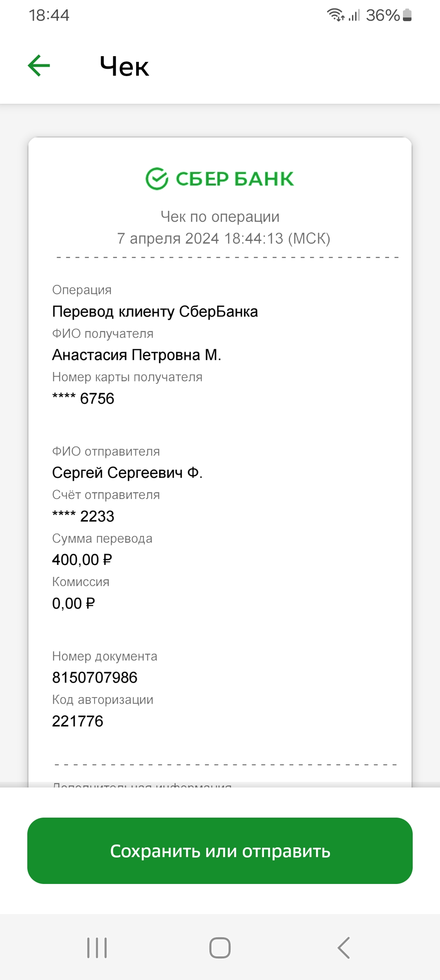Tap the green back arrow
440x980 pixels.
(39, 66)
